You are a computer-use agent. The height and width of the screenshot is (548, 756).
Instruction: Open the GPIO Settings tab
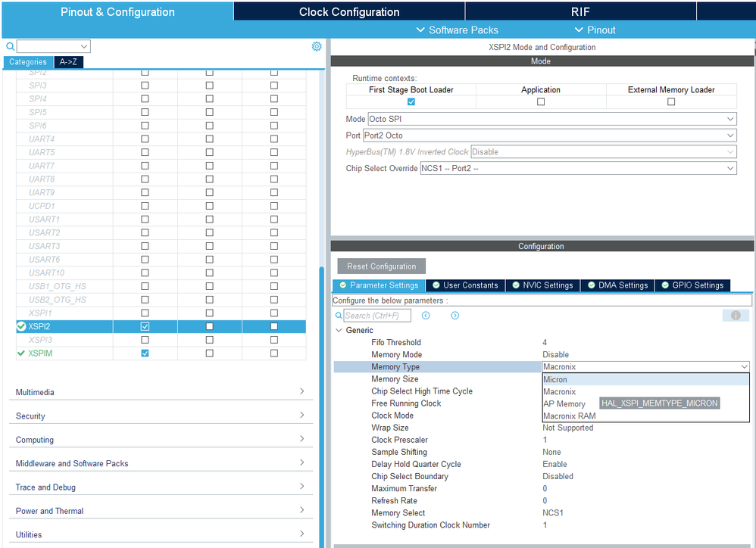pos(692,285)
